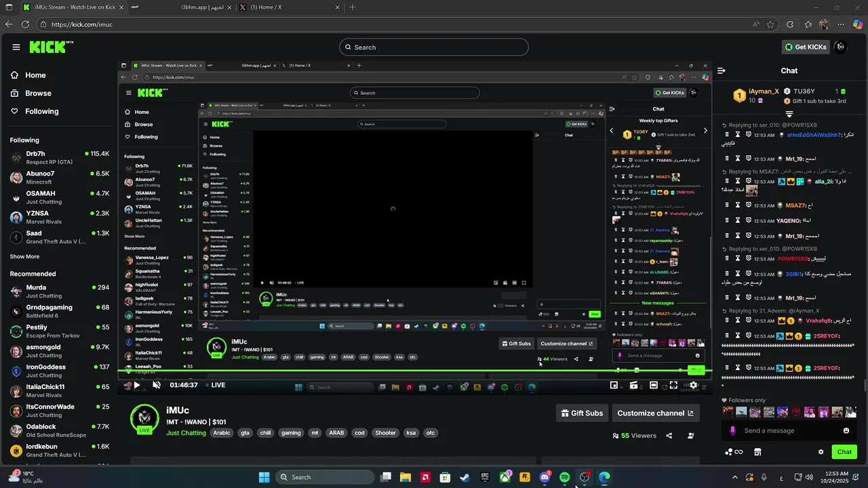This screenshot has width=868, height=488.
Task: Switch to the Home / X tab
Action: (288, 7)
